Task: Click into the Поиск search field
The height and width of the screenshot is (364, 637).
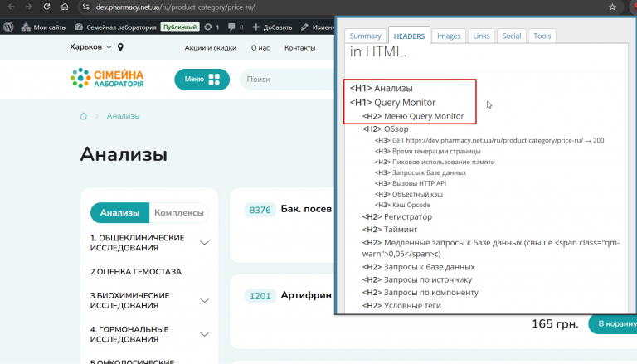Action: [287, 80]
